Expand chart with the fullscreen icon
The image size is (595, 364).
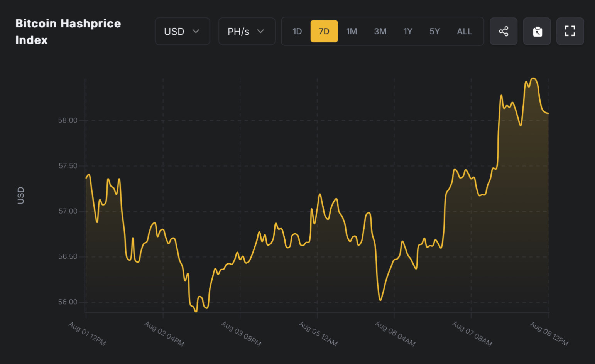[570, 31]
